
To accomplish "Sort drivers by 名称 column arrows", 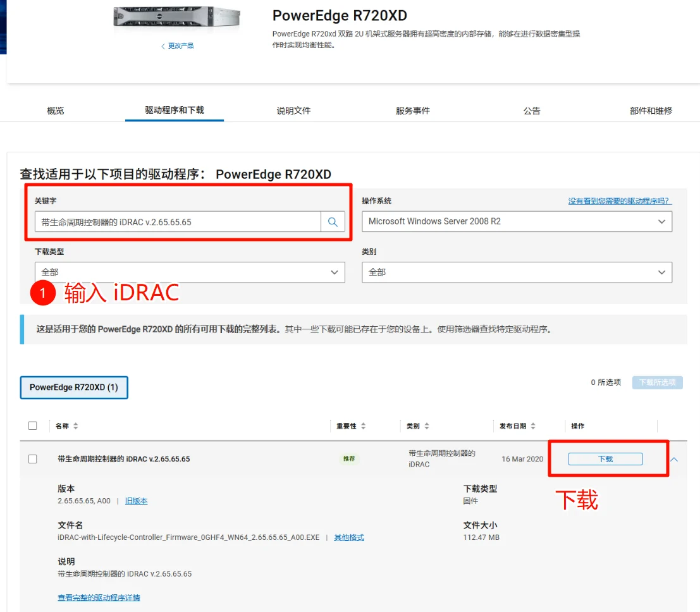I will [75, 426].
